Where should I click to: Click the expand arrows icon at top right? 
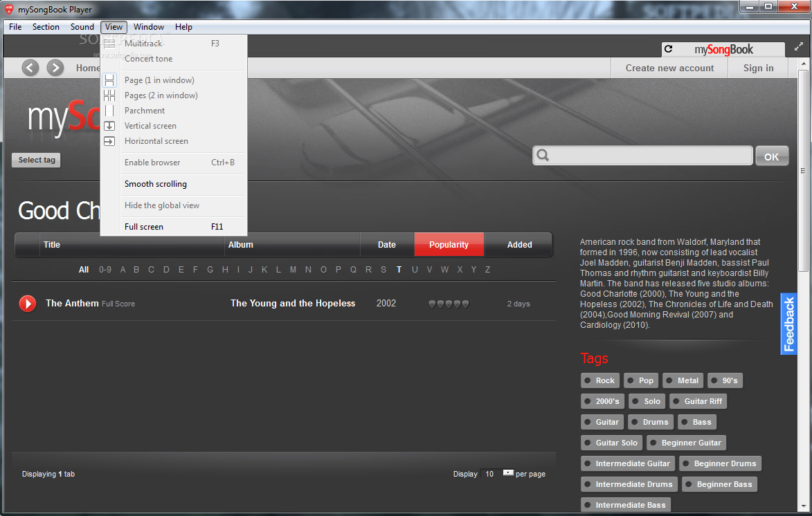pos(799,47)
